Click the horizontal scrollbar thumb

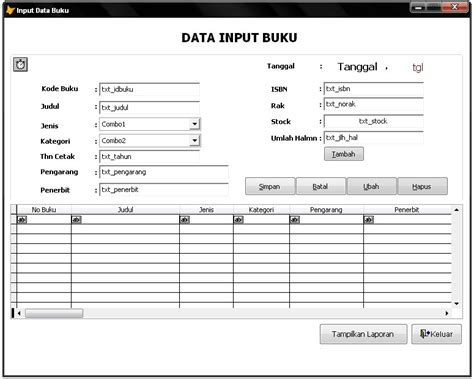tap(54, 313)
